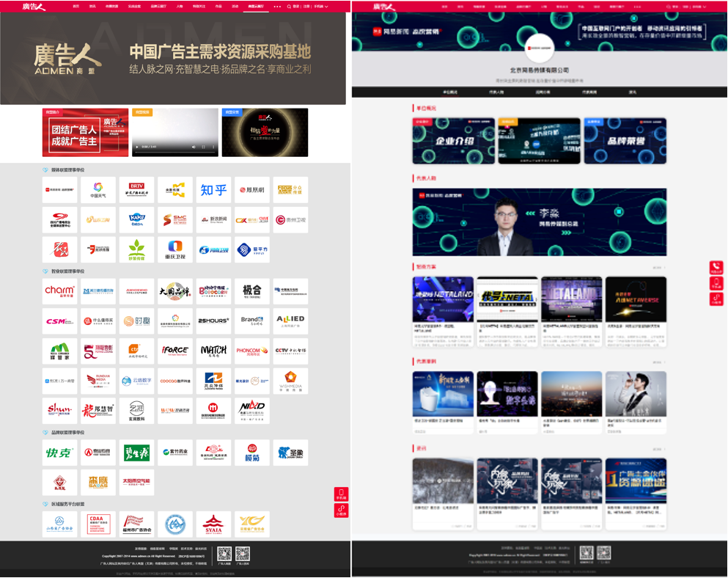The width and height of the screenshot is (728, 578).
Task: Open the 分众传媒 Focus logo tile
Action: pyautogui.click(x=290, y=190)
